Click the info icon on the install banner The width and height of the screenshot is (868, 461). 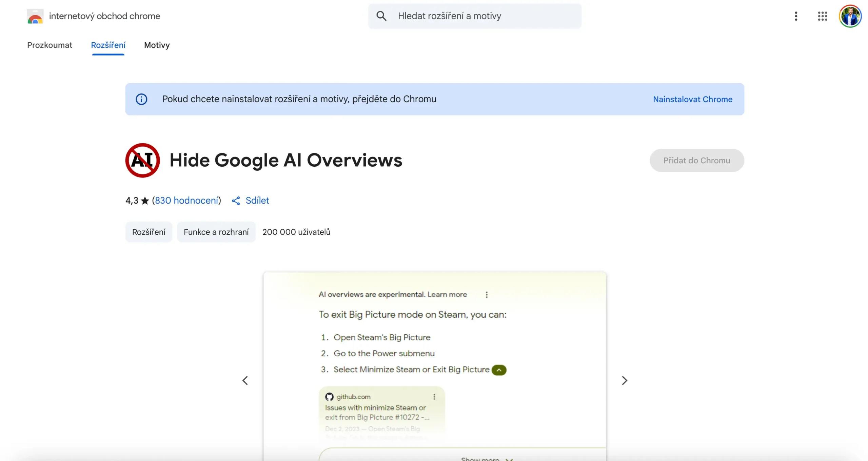click(x=141, y=99)
